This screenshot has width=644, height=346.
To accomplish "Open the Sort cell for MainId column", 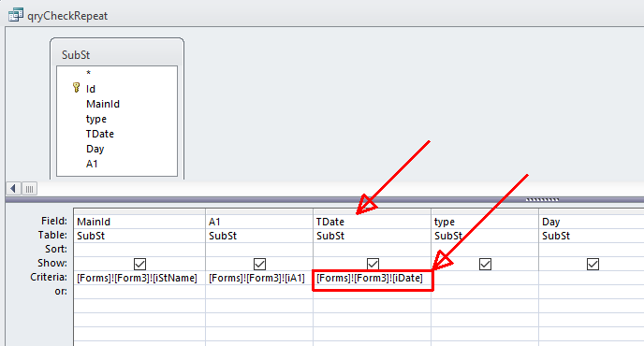I will pyautogui.click(x=139, y=250).
